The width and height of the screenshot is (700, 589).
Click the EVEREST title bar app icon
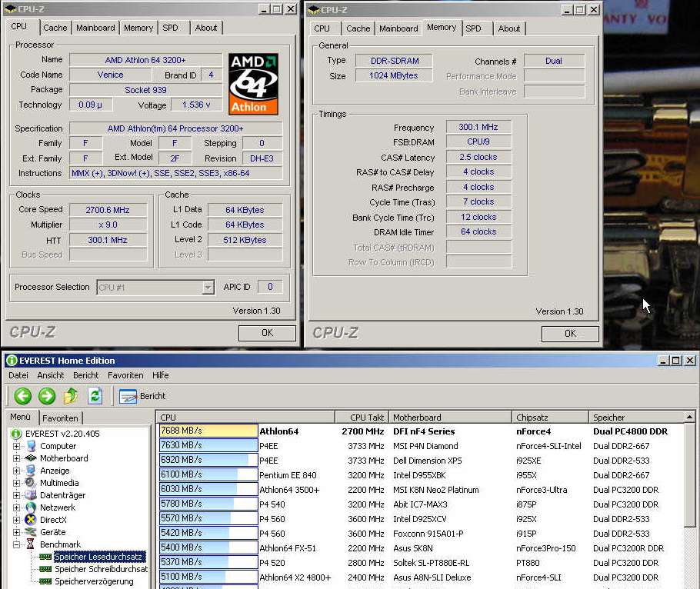pos(12,360)
